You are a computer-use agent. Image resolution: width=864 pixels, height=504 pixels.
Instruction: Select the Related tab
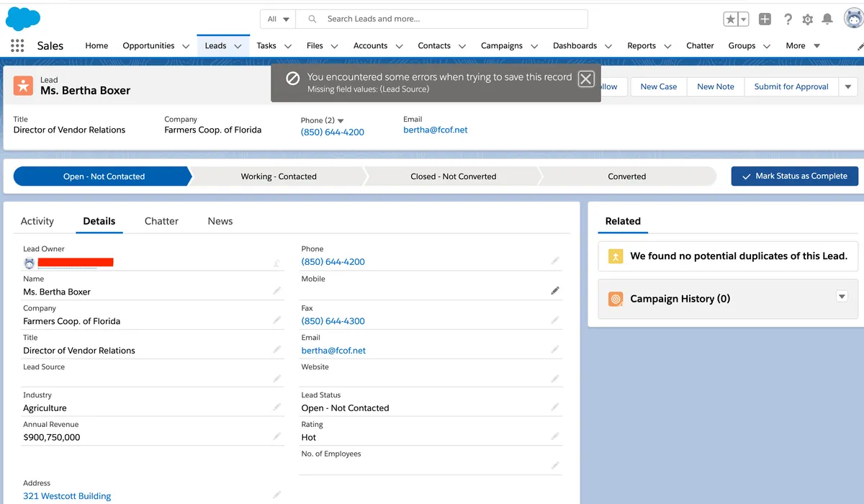tap(623, 221)
